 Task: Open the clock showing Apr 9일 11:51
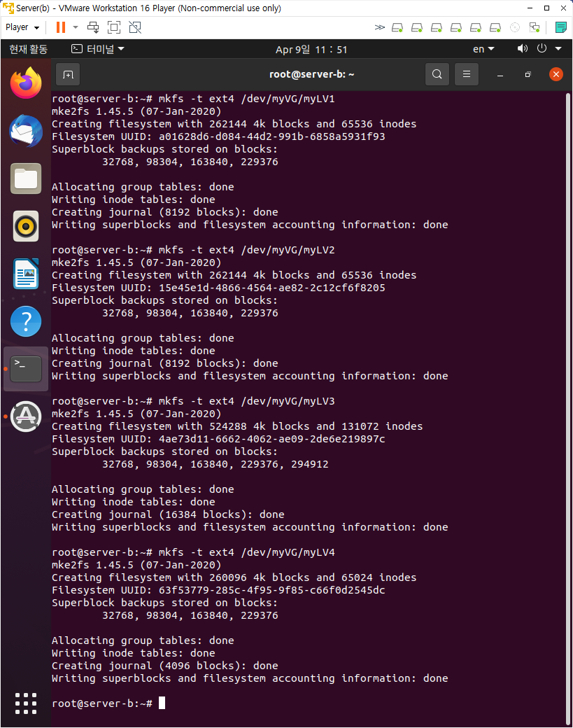click(x=311, y=49)
